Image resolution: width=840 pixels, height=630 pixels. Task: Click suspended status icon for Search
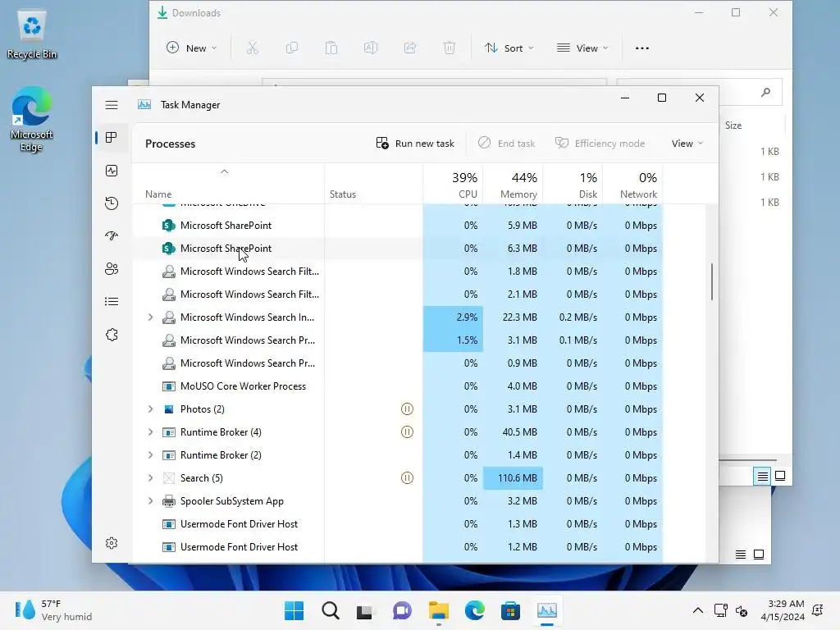[407, 478]
